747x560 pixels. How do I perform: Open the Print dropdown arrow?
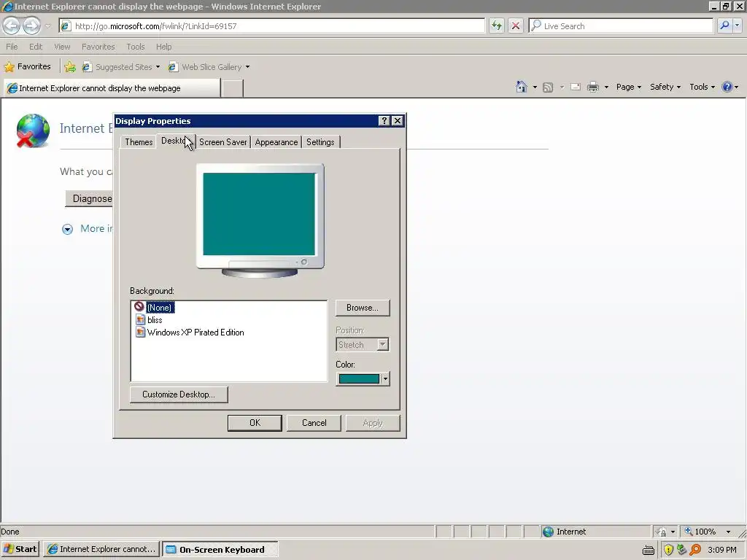click(x=606, y=87)
